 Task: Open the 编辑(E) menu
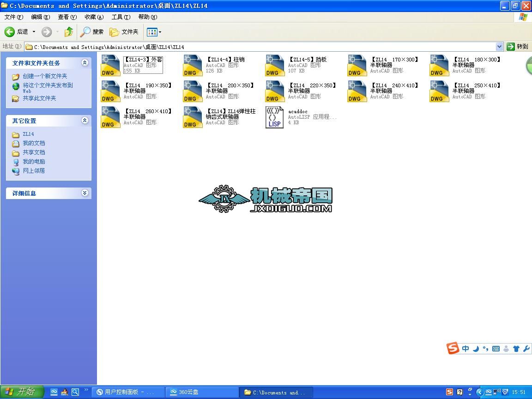tap(40, 17)
